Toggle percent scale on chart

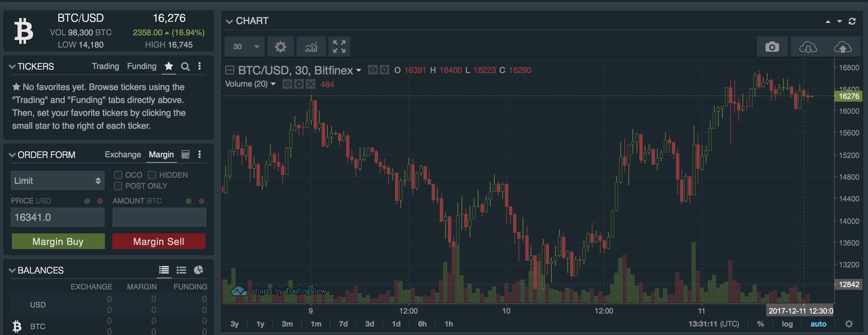click(760, 324)
